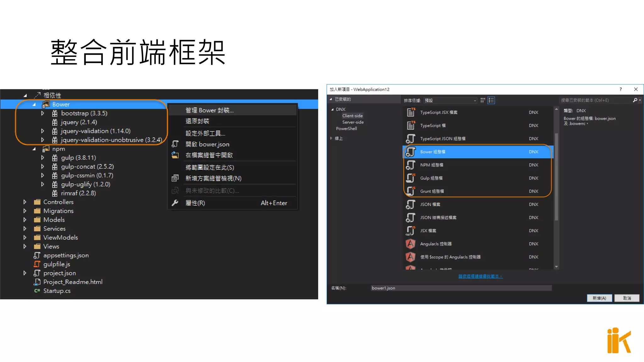Expand the jquery-validation (1.14.0) node
This screenshot has height=362, width=644.
(42, 131)
